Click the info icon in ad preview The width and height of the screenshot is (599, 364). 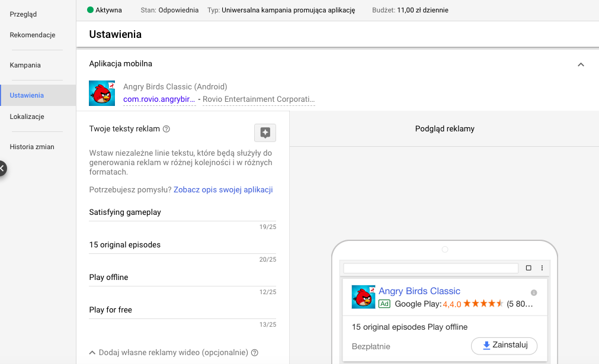pyautogui.click(x=534, y=292)
